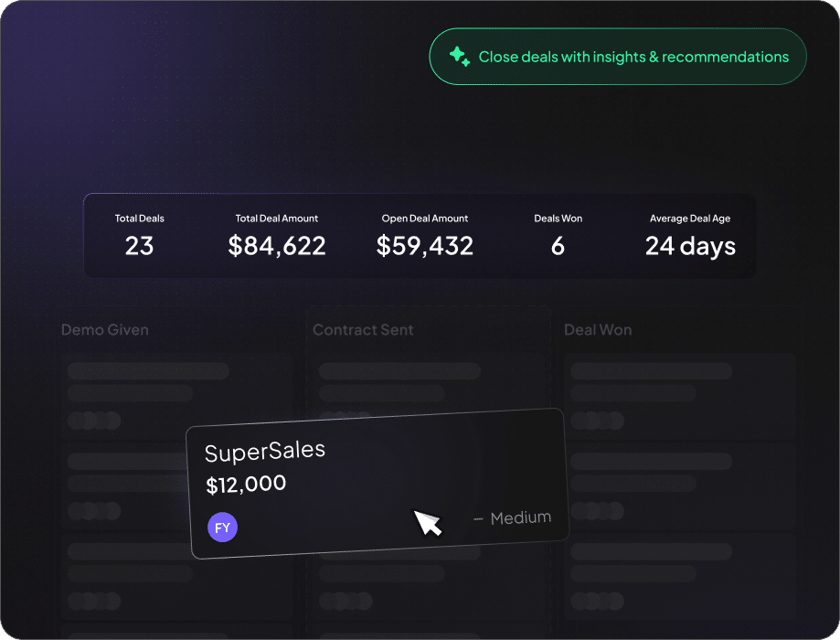Screen dimensions: 840x640
Task: Click the Open Deal Amount value $59,432
Action: [x=425, y=245]
